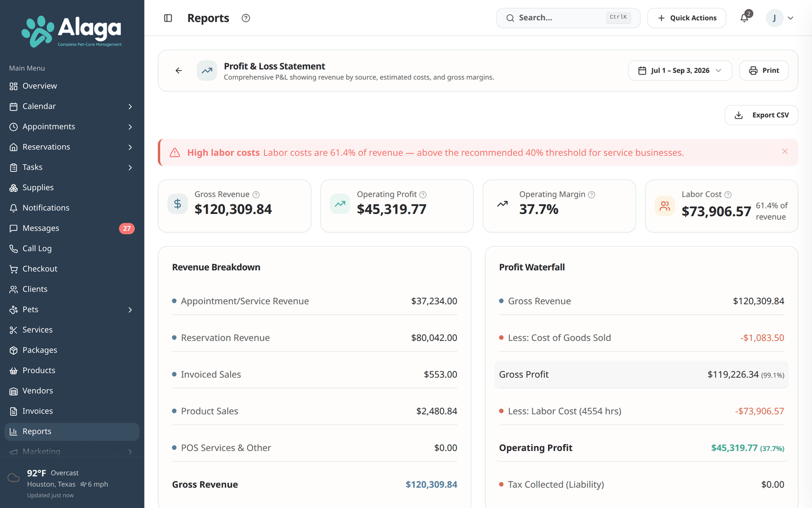The width and height of the screenshot is (812, 508).
Task: Expand the Reservations submenu chevron
Action: [130, 147]
